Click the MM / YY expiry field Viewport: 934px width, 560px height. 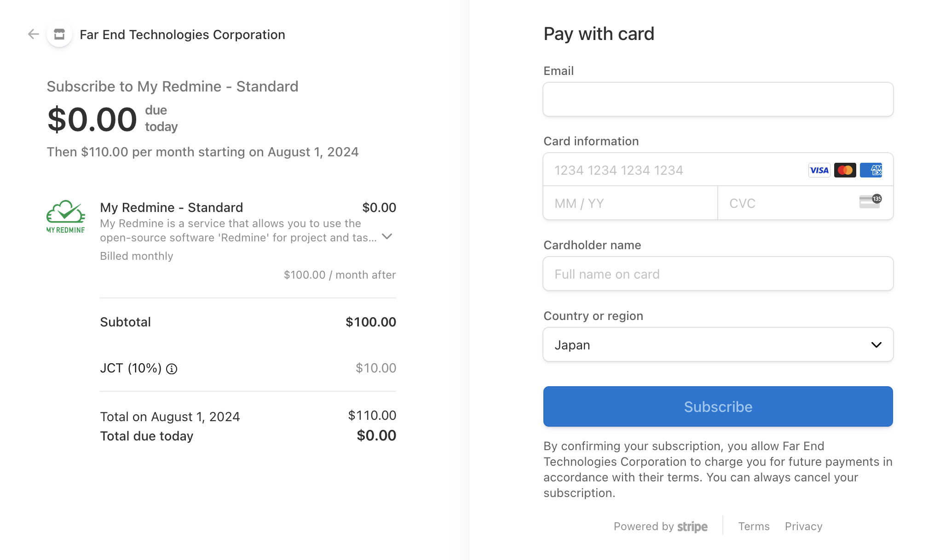click(x=630, y=203)
